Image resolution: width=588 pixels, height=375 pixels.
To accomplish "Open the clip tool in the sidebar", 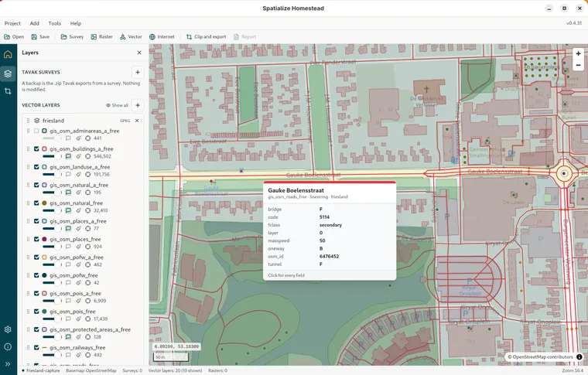I will 8,91.
